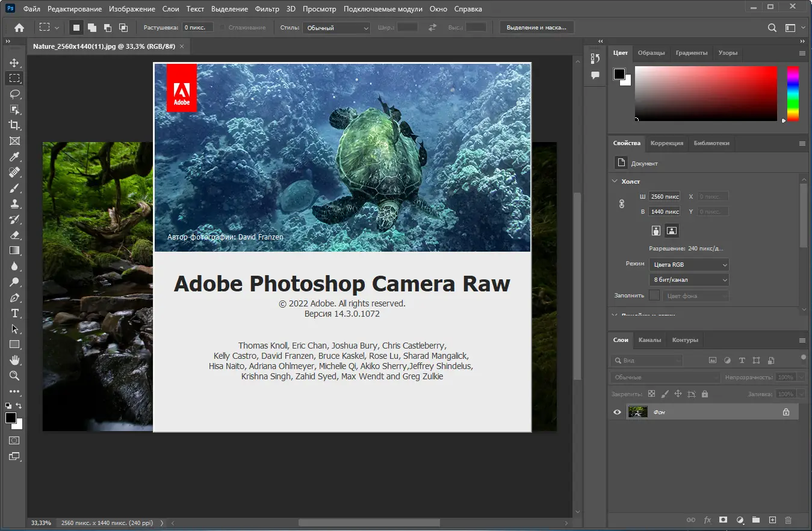Open the Стиль dropdown set to Обычный
Image resolution: width=812 pixels, height=531 pixels.
click(x=336, y=28)
